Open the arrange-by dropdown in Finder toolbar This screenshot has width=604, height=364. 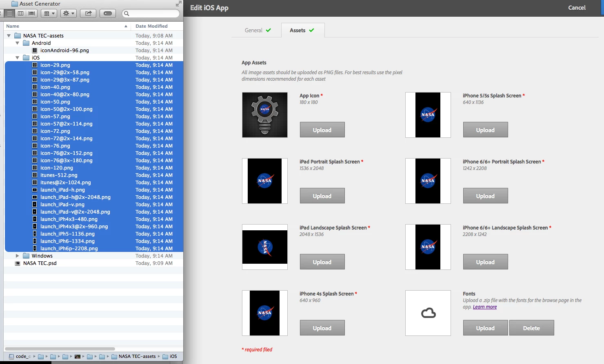49,13
